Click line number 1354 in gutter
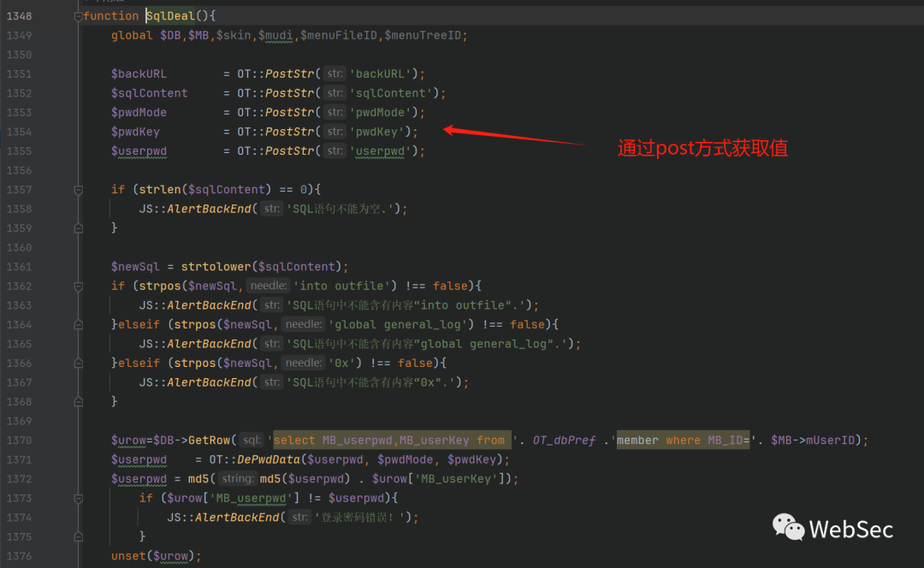Screen dimensions: 924x568 coord(19,132)
